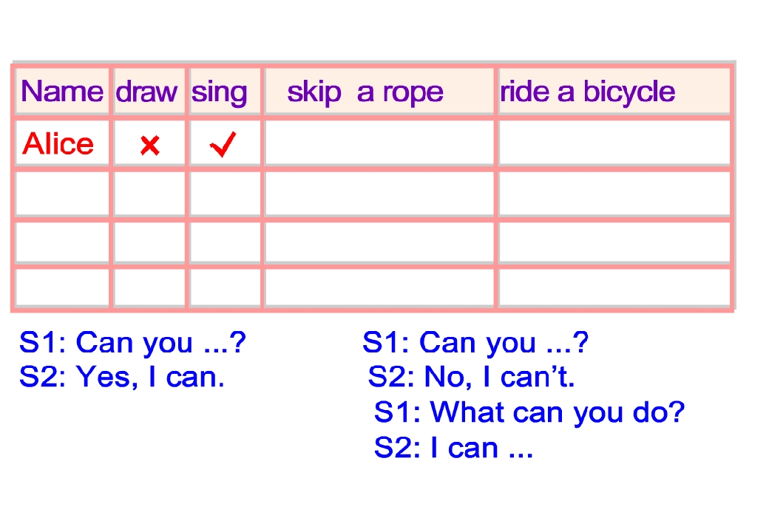
Task: Click the "S2: I can ..." line
Action: (x=453, y=447)
